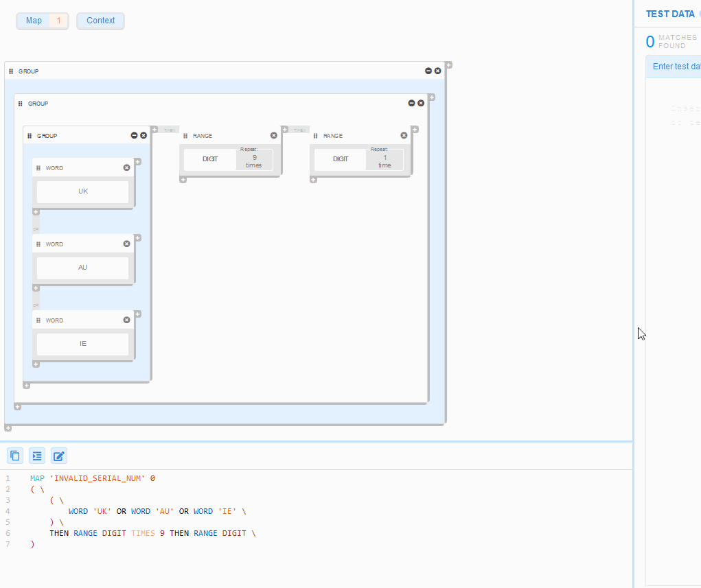The image size is (701, 588).
Task: Click drag handle of WORD UK block
Action: tap(38, 168)
